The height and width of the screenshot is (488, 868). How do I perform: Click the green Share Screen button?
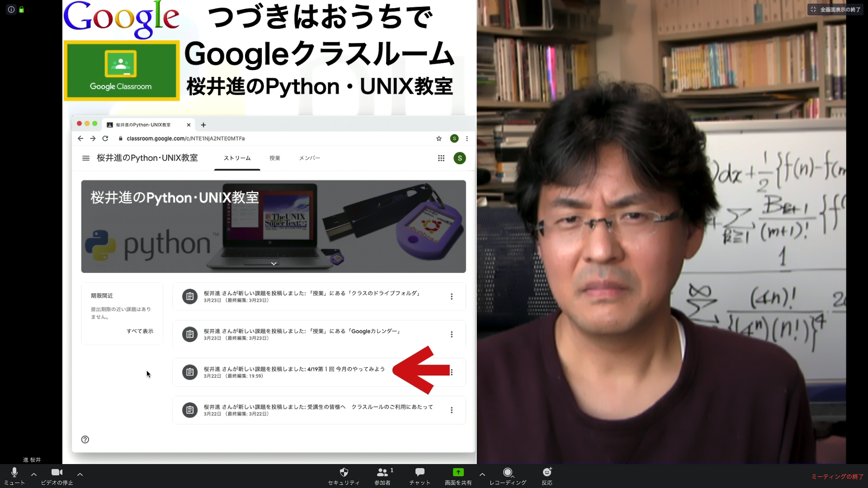click(458, 476)
